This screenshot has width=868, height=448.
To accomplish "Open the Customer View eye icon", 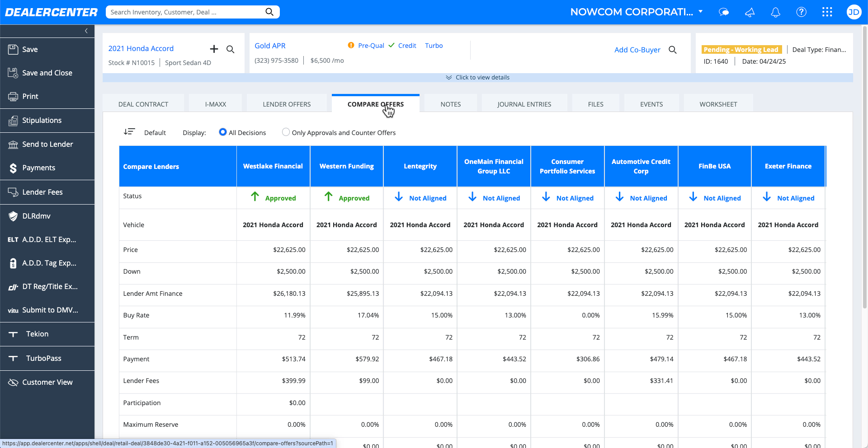I will click(x=13, y=382).
